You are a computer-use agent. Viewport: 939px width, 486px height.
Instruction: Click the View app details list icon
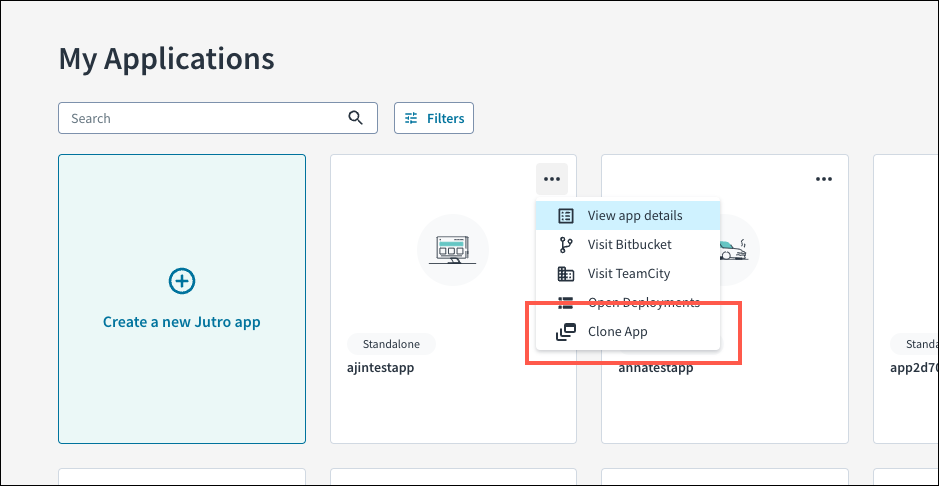pos(565,215)
